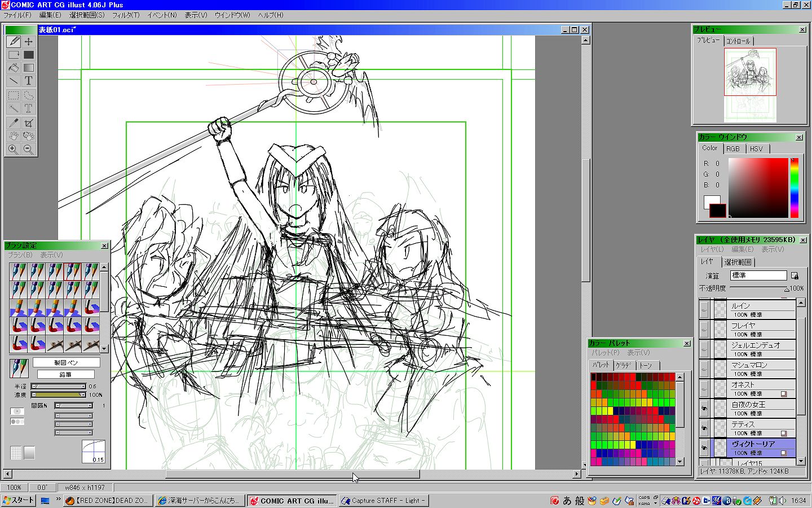Select the straight line tool

pyautogui.click(x=14, y=81)
